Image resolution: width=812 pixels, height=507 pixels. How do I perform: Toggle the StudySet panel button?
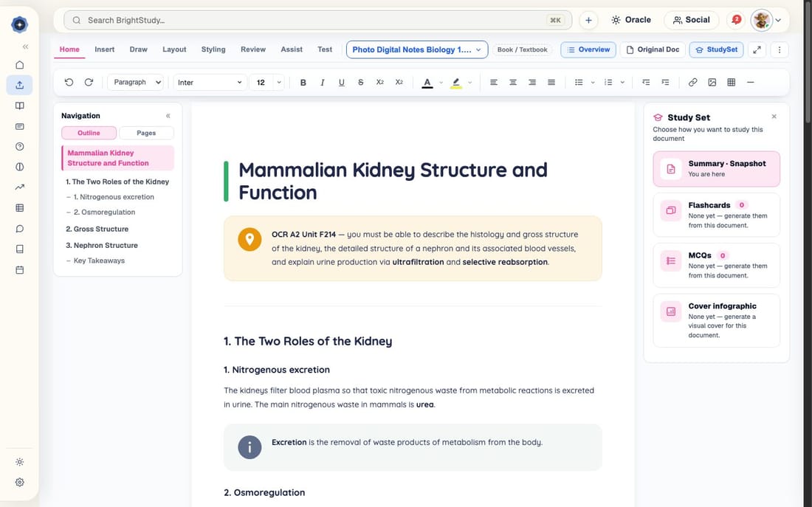coord(716,49)
